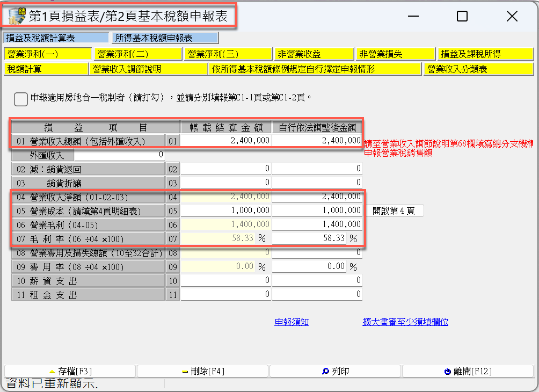This screenshot has width=539, height=392.
Task: Select the 薪資支出 帳載結算金額 field
Action: pyautogui.click(x=226, y=280)
